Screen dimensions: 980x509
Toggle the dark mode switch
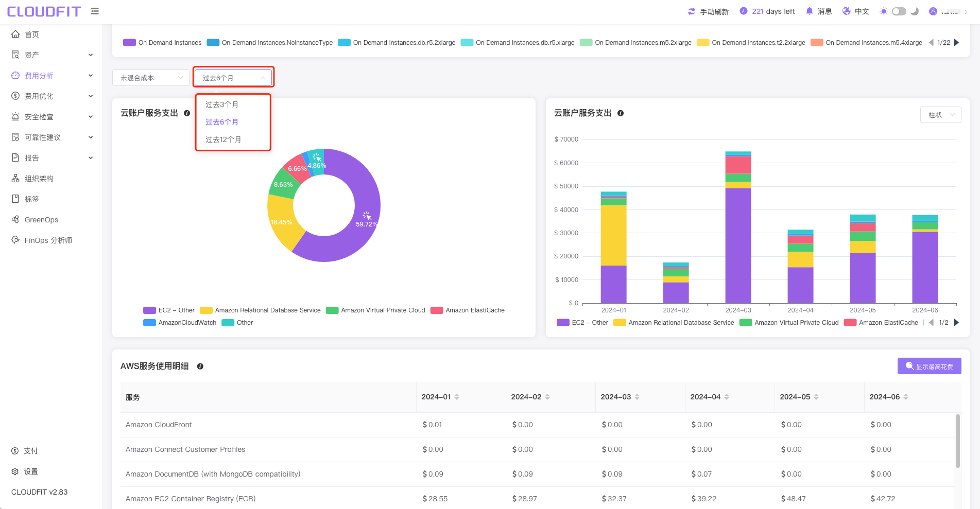[x=899, y=11]
